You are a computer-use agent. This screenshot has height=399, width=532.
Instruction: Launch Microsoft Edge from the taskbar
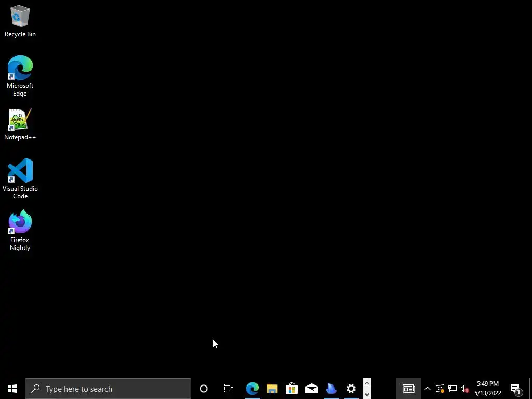(x=252, y=389)
